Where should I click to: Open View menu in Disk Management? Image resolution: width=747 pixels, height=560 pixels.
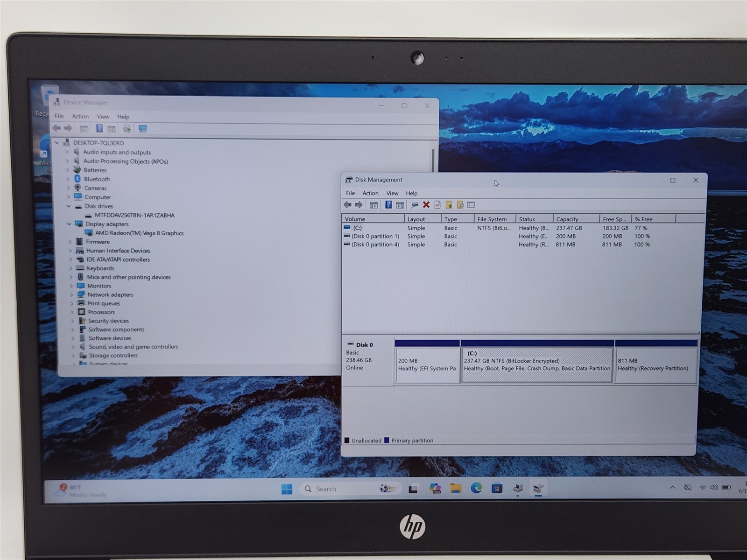[392, 193]
